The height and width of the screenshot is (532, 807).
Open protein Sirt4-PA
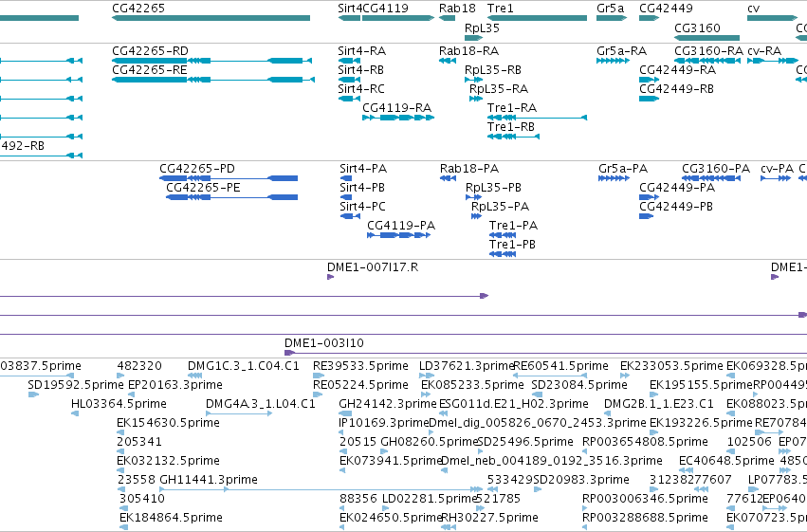click(x=363, y=169)
